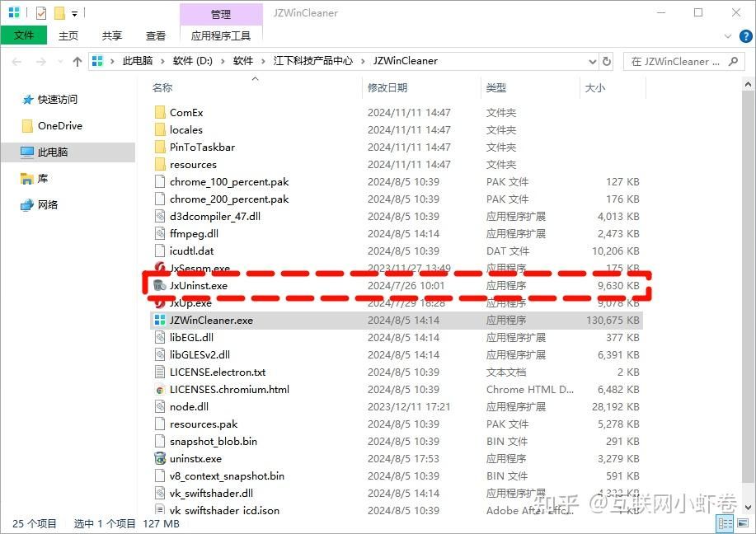Switch to details view icon in status bar
The width and height of the screenshot is (756, 534).
(x=725, y=523)
